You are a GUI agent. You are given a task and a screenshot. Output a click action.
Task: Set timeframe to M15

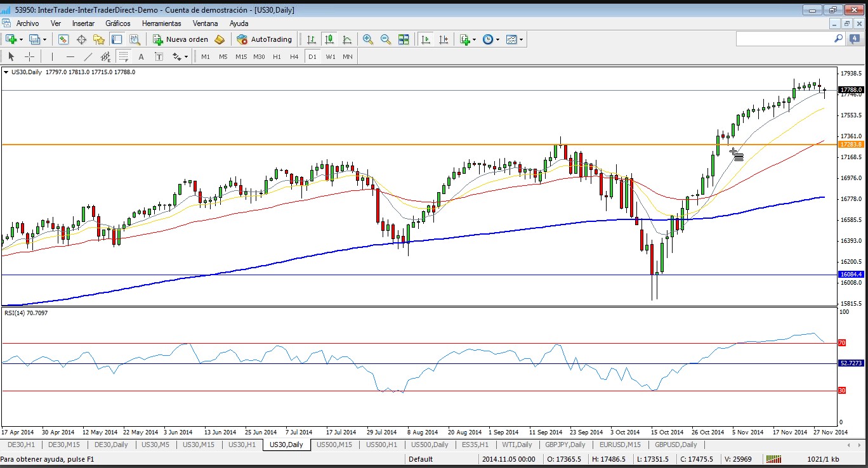pyautogui.click(x=241, y=56)
